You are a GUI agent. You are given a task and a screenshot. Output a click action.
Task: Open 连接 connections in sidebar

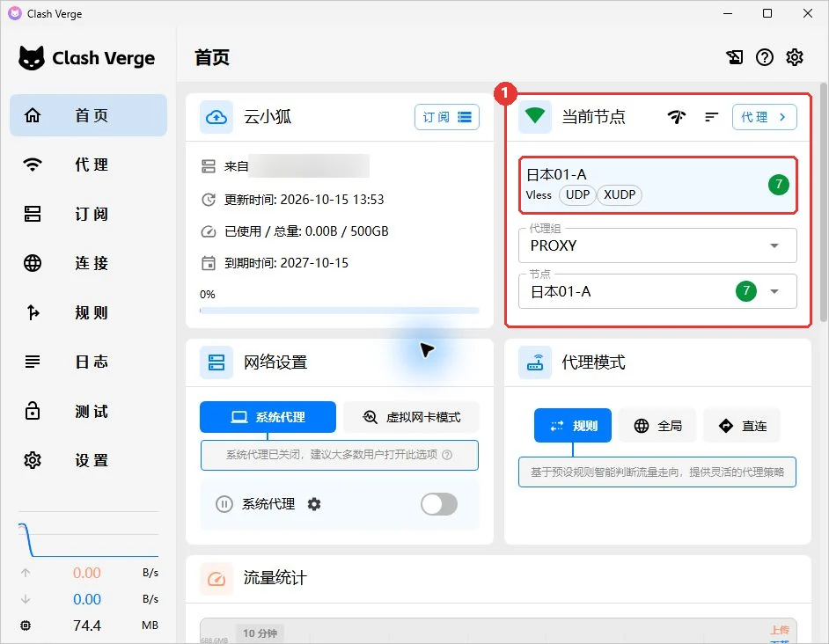[88, 263]
